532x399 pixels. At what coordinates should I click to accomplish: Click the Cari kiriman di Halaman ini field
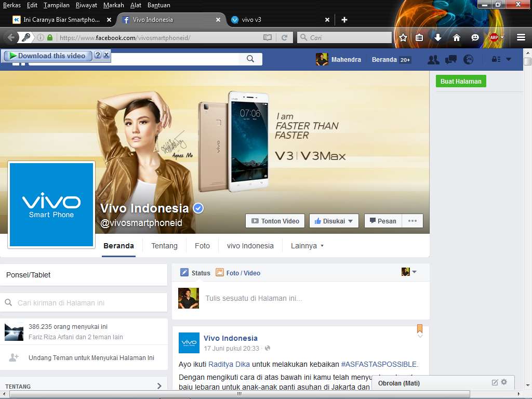click(84, 303)
